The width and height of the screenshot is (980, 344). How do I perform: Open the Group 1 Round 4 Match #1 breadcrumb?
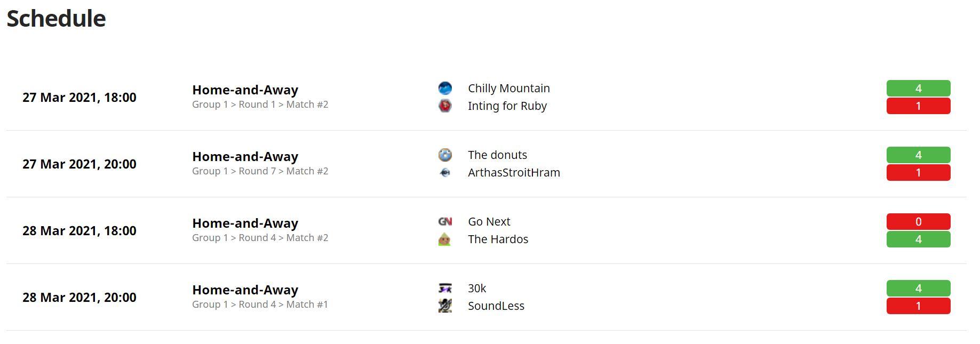(260, 304)
